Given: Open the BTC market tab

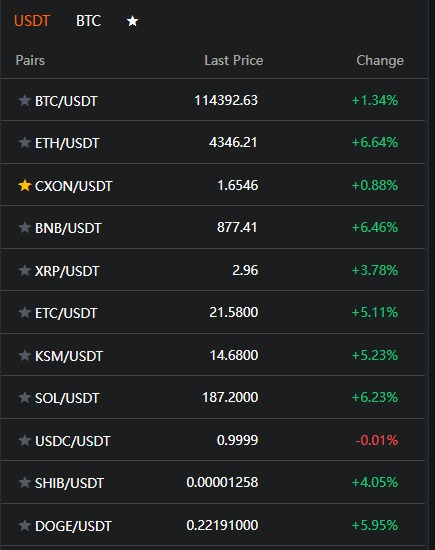Looking at the screenshot, I should (88, 21).
